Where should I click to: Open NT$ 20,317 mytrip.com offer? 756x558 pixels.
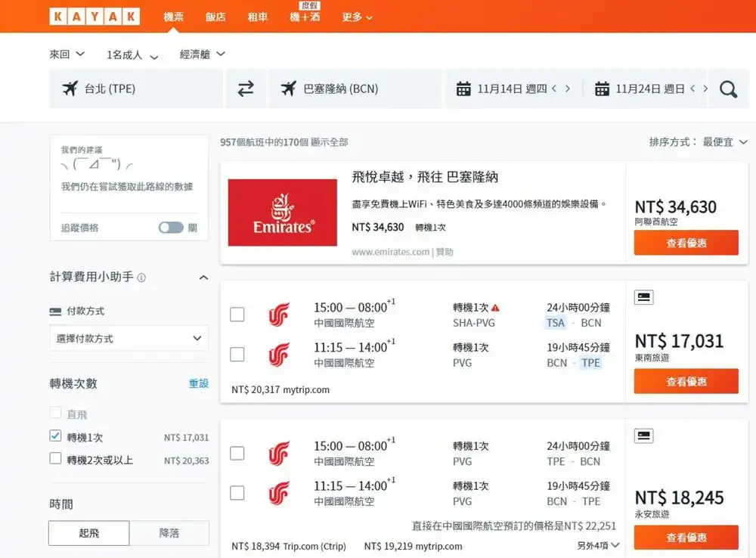[x=280, y=389]
